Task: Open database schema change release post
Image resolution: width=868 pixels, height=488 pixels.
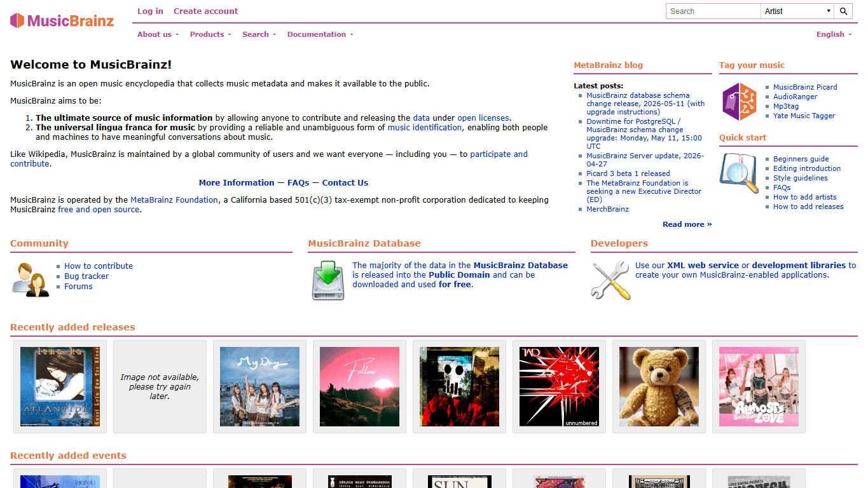Action: (645, 104)
